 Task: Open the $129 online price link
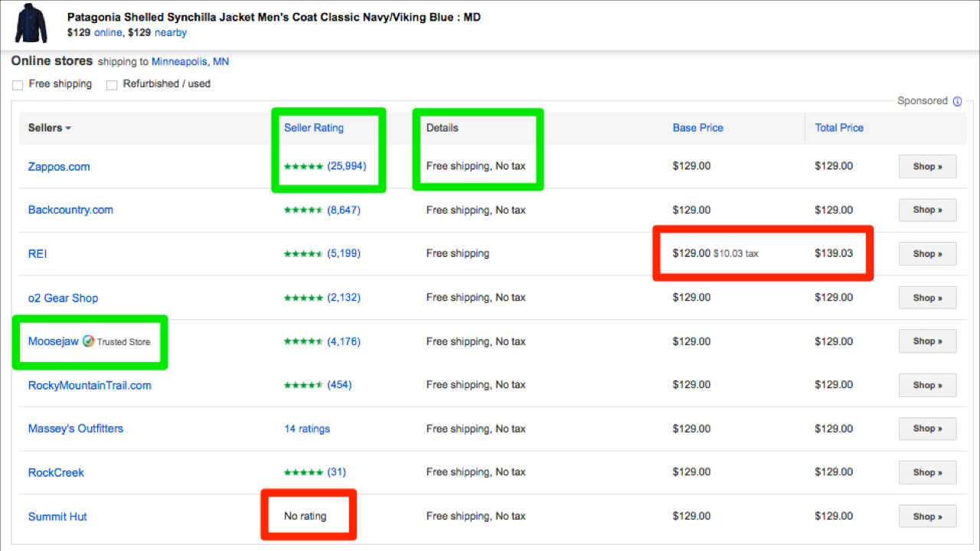click(108, 33)
